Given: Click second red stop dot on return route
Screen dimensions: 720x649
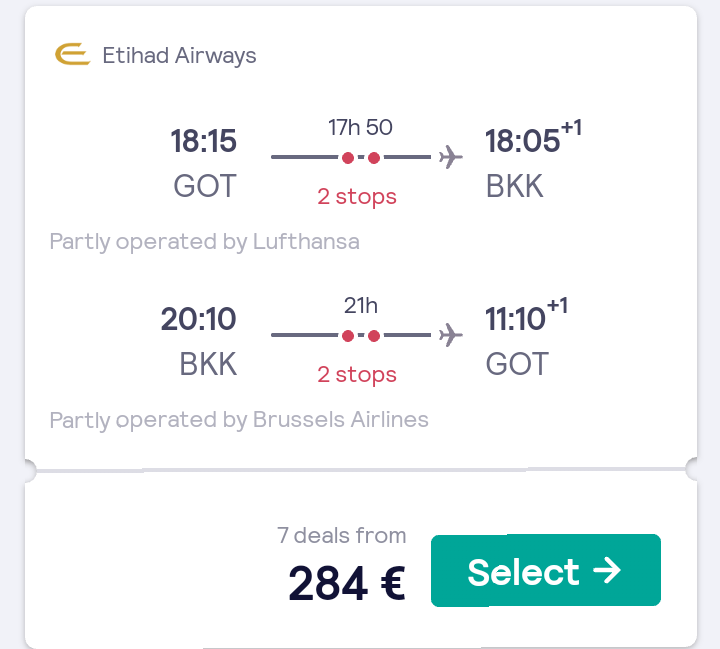Looking at the screenshot, I should tap(374, 336).
